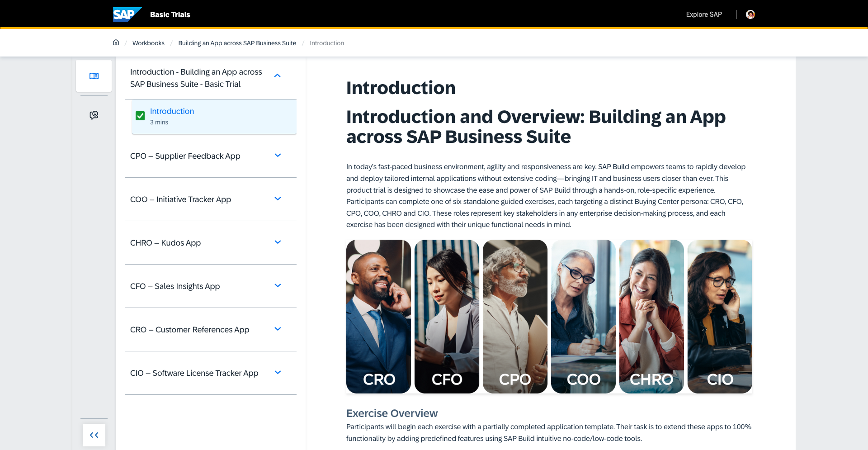Go to home via breadcrumb icon
The width and height of the screenshot is (868, 450).
click(x=116, y=43)
